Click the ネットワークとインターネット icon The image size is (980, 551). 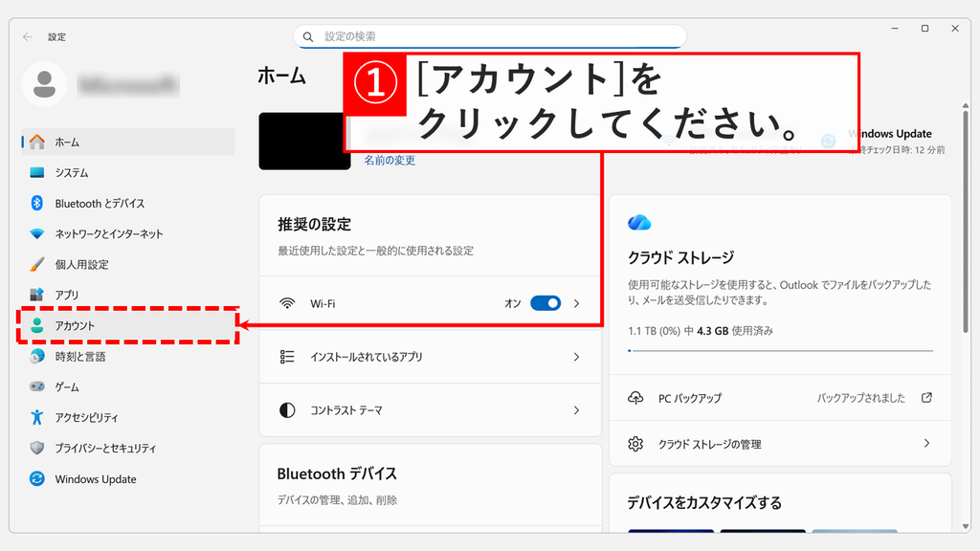click(x=37, y=233)
